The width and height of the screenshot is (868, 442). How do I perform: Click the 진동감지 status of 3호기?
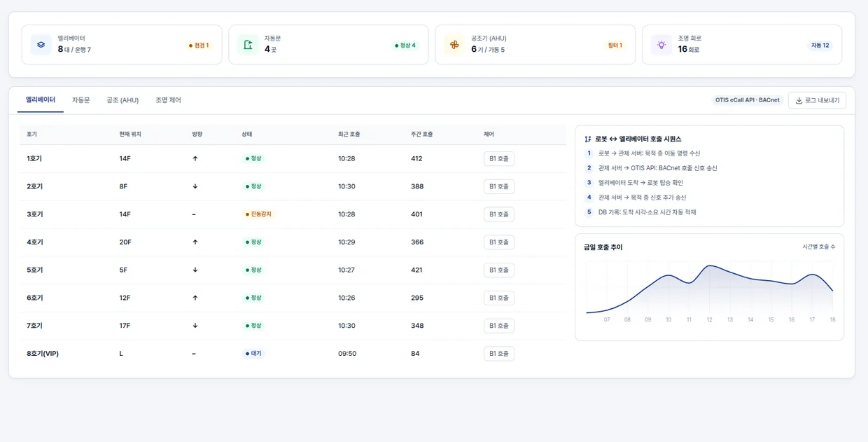[x=258, y=214]
